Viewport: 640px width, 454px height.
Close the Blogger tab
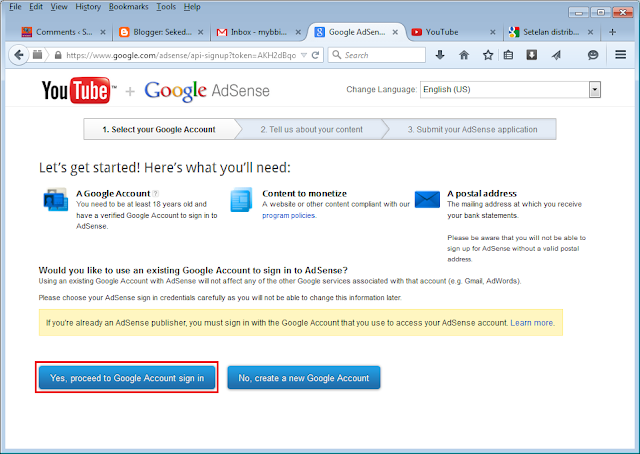(x=200, y=32)
